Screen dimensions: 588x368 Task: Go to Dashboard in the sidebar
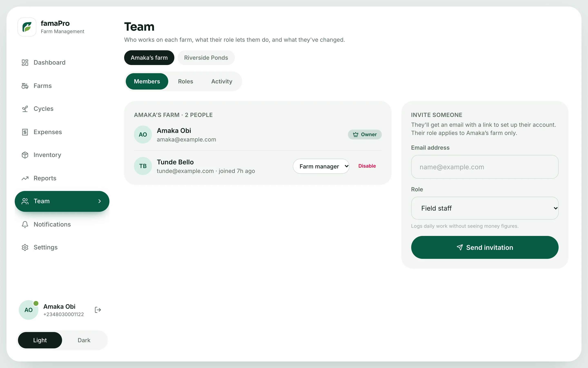(62, 63)
